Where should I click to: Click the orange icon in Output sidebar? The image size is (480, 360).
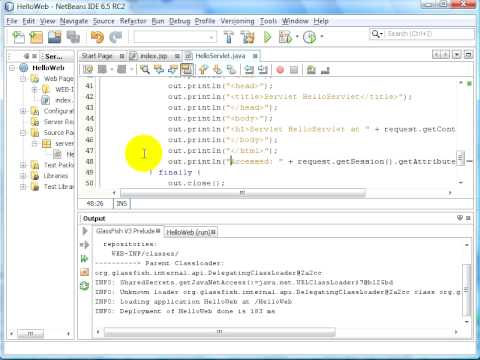[x=84, y=272]
